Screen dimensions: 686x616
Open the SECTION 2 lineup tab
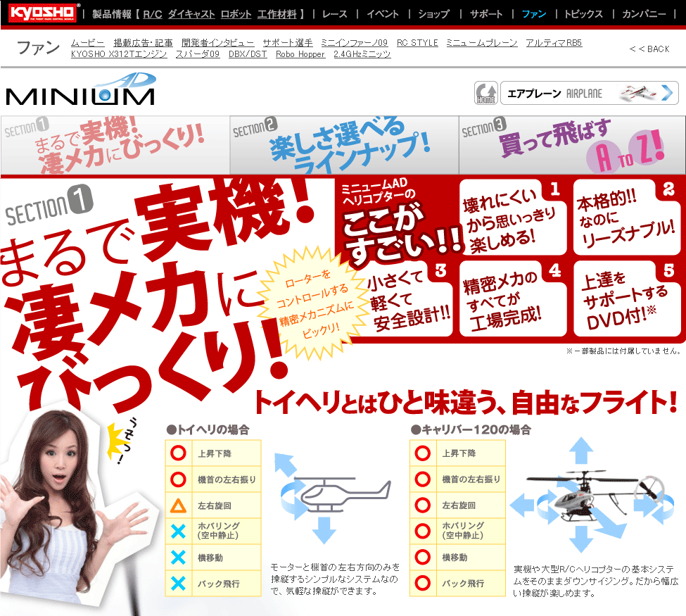point(344,145)
